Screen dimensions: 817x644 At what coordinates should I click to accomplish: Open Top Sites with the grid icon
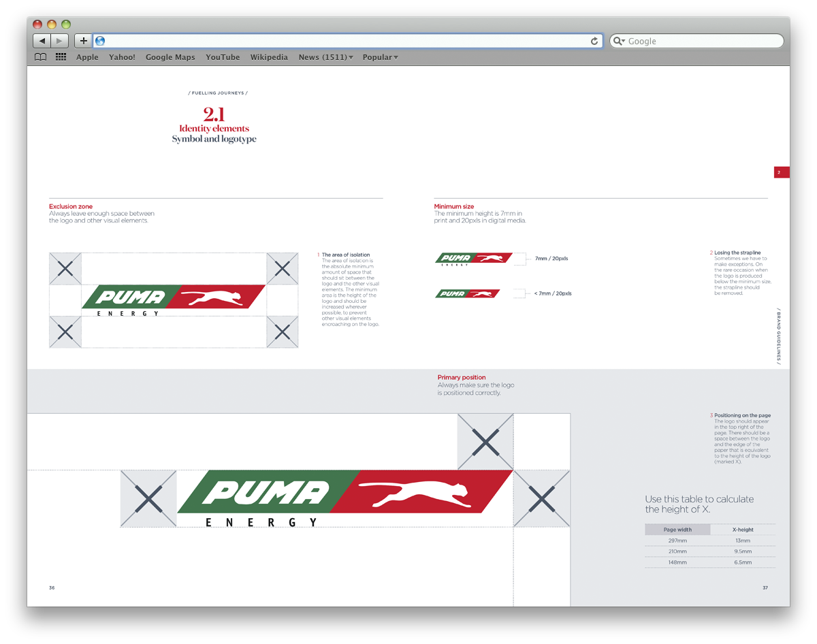point(60,57)
